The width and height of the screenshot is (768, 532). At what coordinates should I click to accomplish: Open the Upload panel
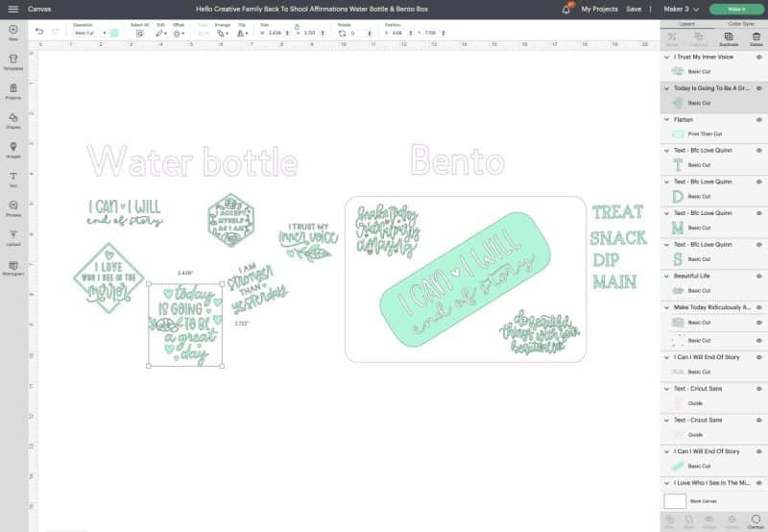[x=13, y=237]
